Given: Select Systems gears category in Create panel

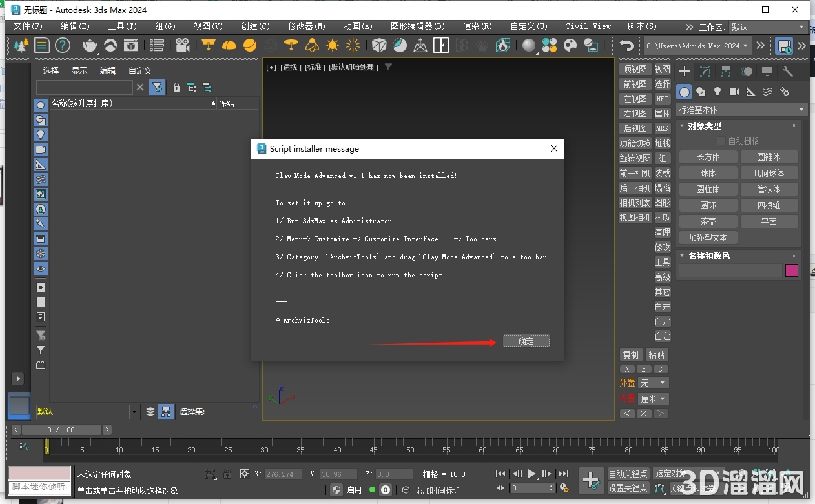Looking at the screenshot, I should tap(785, 92).
